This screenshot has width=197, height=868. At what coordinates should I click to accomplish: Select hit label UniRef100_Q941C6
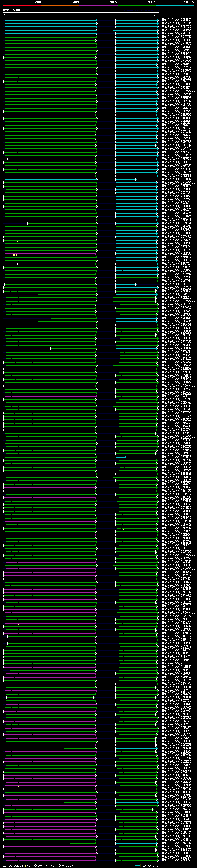click(x=177, y=294)
